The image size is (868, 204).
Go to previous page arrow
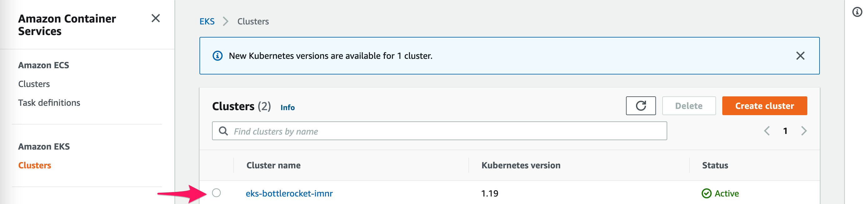pos(767,131)
